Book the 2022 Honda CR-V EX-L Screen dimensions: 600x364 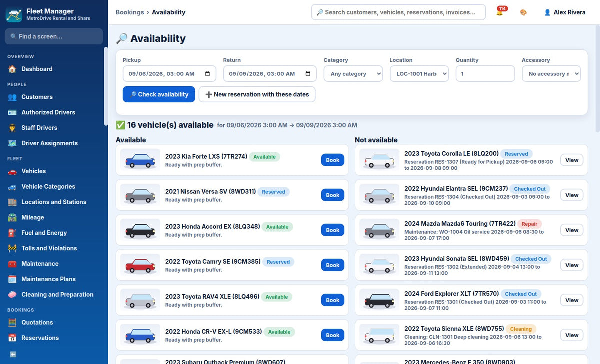coord(333,335)
